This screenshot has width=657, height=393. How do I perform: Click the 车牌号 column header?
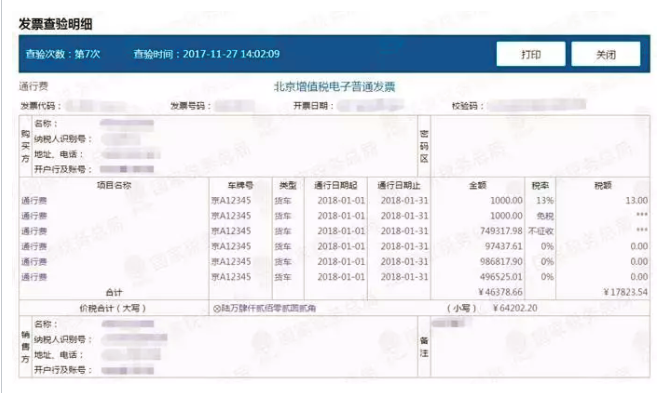[x=241, y=185]
